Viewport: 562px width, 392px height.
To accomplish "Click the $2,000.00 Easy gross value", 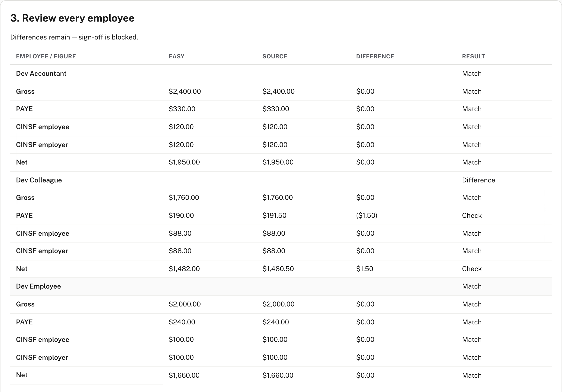I will tap(185, 304).
